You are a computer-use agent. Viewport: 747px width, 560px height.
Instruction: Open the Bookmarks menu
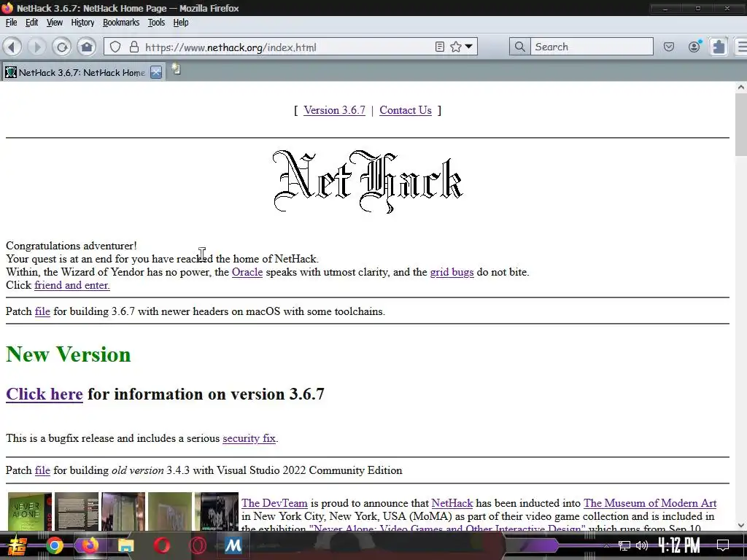(x=121, y=23)
